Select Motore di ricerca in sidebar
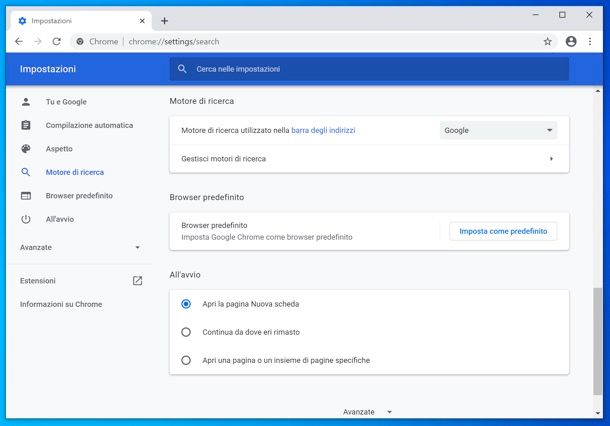 coord(75,172)
